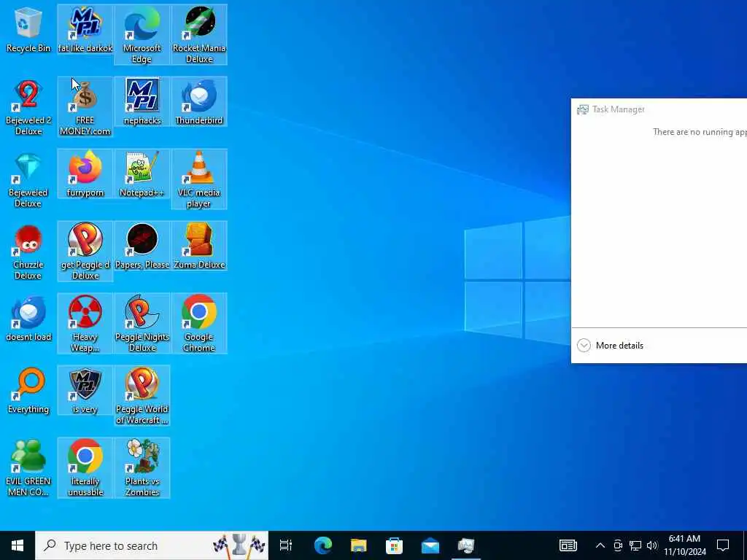Select 'literally unusable' Chrome shortcut

tap(85, 468)
